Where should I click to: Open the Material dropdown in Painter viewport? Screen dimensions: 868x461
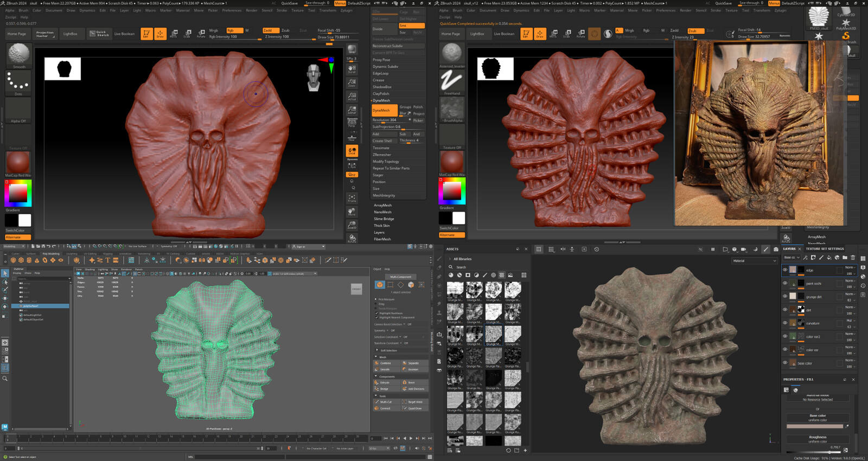coord(755,261)
